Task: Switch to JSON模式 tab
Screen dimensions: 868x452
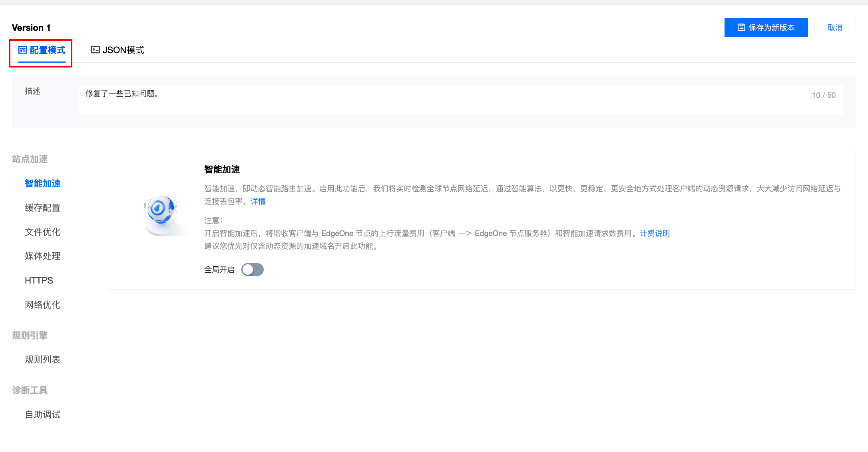Action: [x=118, y=50]
